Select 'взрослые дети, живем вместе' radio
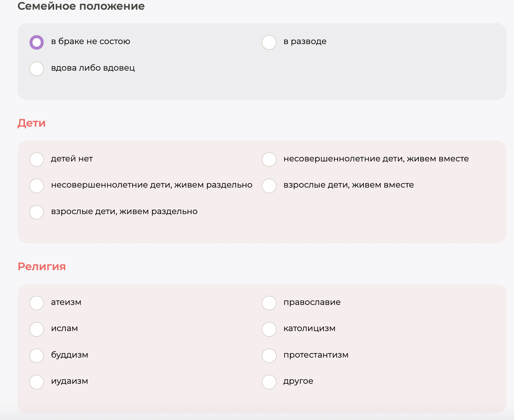The height and width of the screenshot is (420, 514). click(269, 186)
